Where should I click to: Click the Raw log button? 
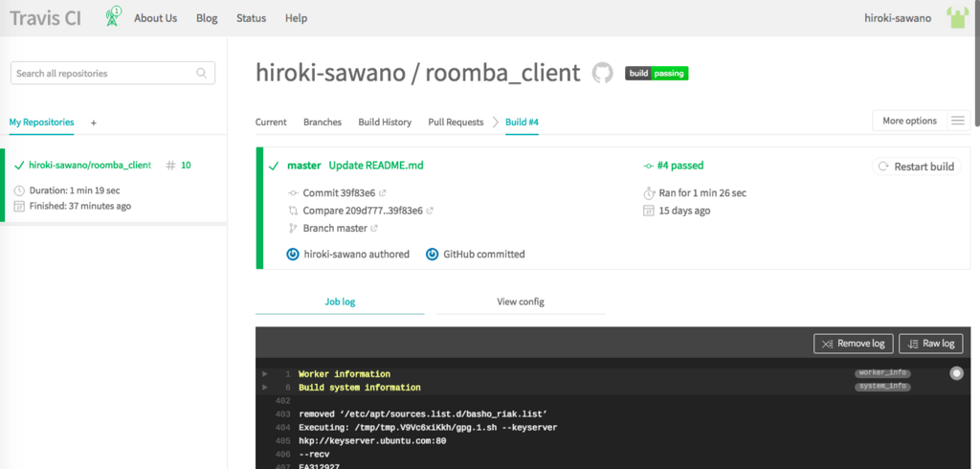[x=931, y=344]
